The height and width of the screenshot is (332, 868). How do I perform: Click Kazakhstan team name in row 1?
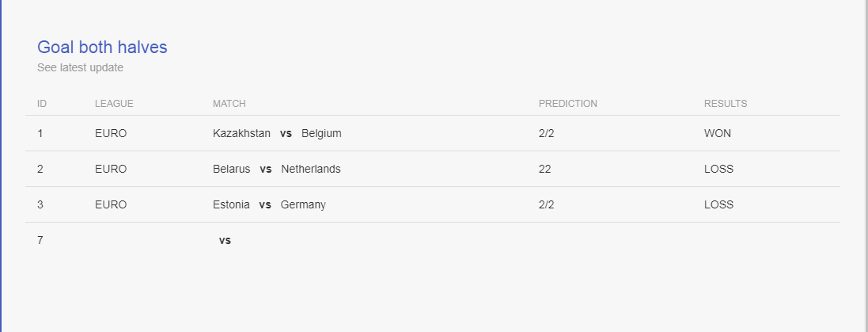[241, 134]
